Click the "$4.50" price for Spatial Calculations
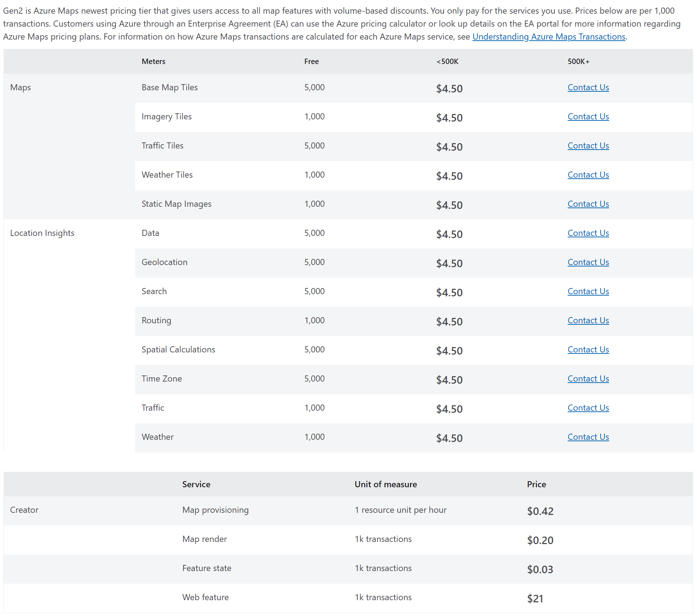This screenshot has width=697, height=616. 450,351
